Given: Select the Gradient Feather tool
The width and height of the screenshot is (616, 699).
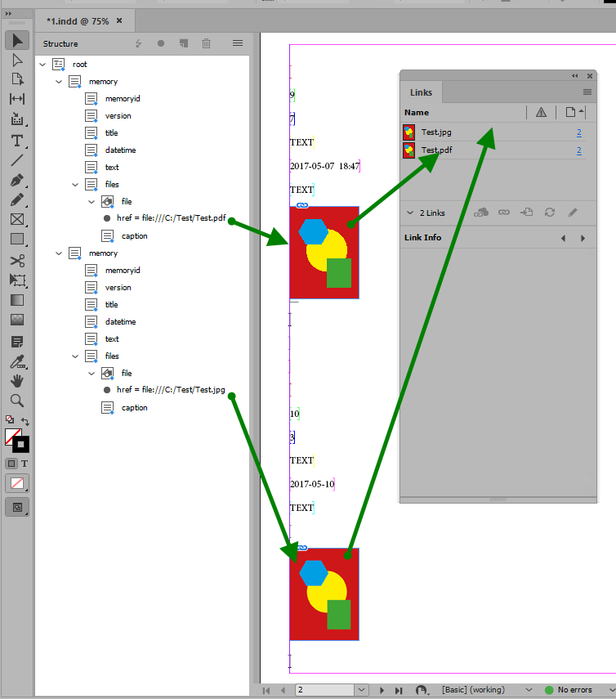Looking at the screenshot, I should pos(17,320).
